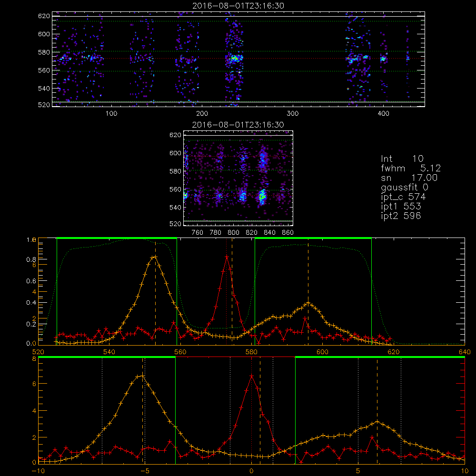Click the thick green bar atop upper profile's left window

[x=117, y=238]
